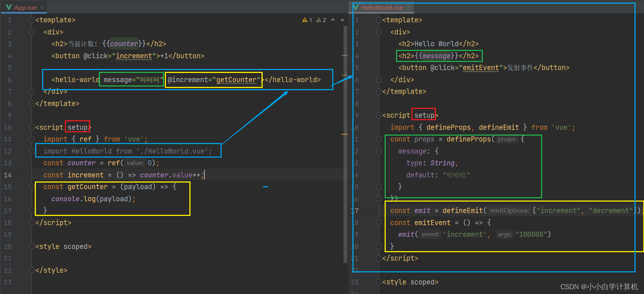Collapse the <script setup> block in HelloWorld.vue

379,115
